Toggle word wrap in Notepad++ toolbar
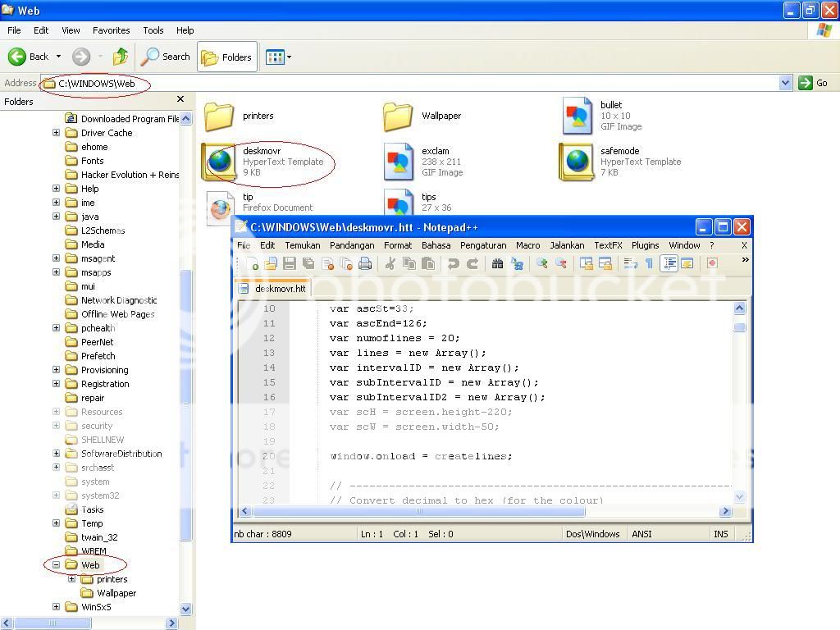840x630 pixels. tap(630, 263)
